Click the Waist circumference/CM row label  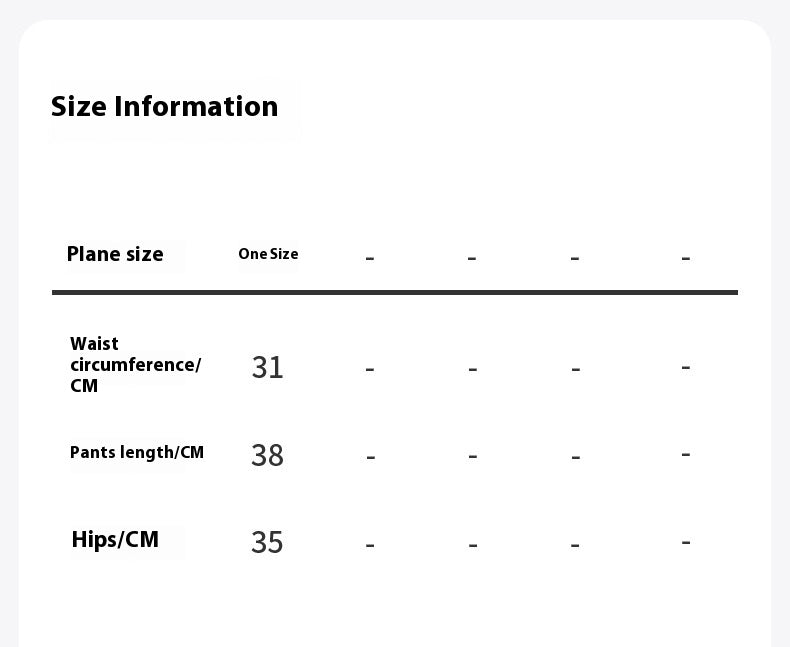pos(135,365)
